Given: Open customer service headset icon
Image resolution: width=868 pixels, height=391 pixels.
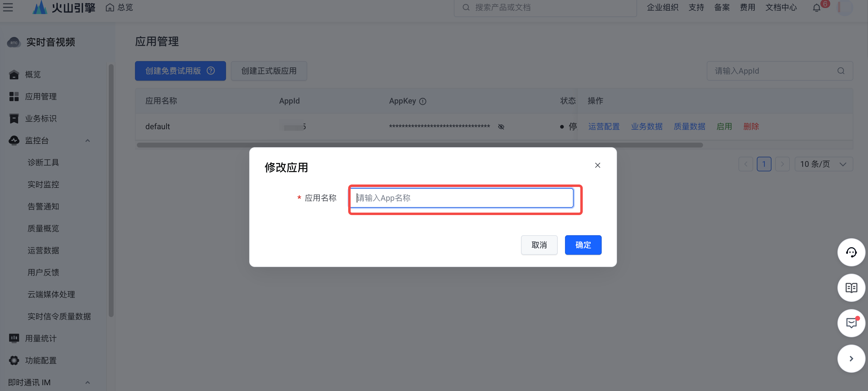Looking at the screenshot, I should click(x=851, y=252).
